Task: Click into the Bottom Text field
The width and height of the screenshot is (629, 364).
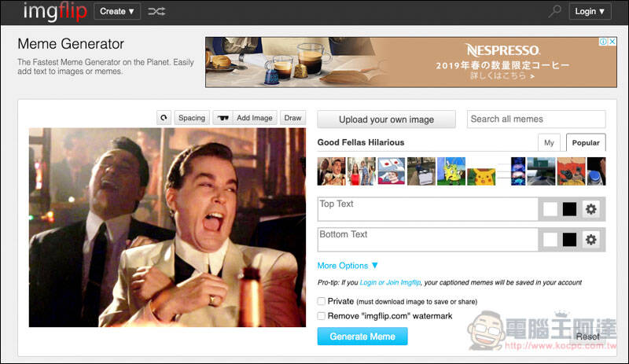Action: [x=428, y=240]
